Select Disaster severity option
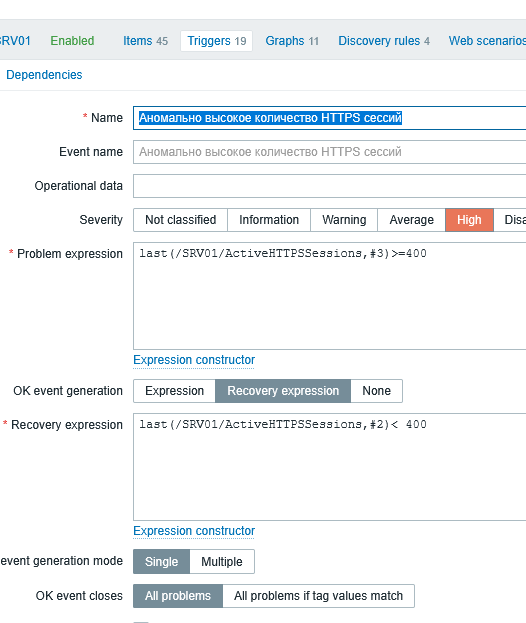Screen dimensions: 526x623 click(x=510, y=220)
